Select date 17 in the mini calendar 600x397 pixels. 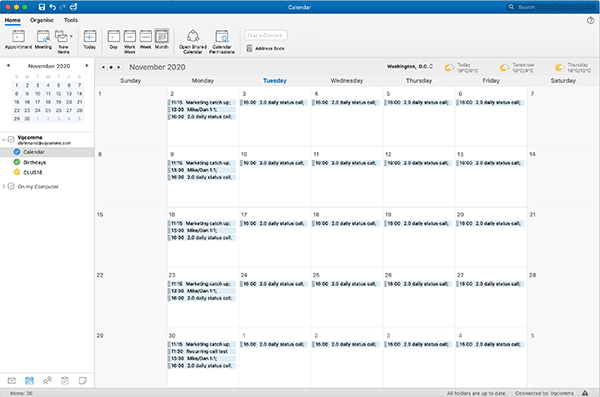tap(38, 102)
